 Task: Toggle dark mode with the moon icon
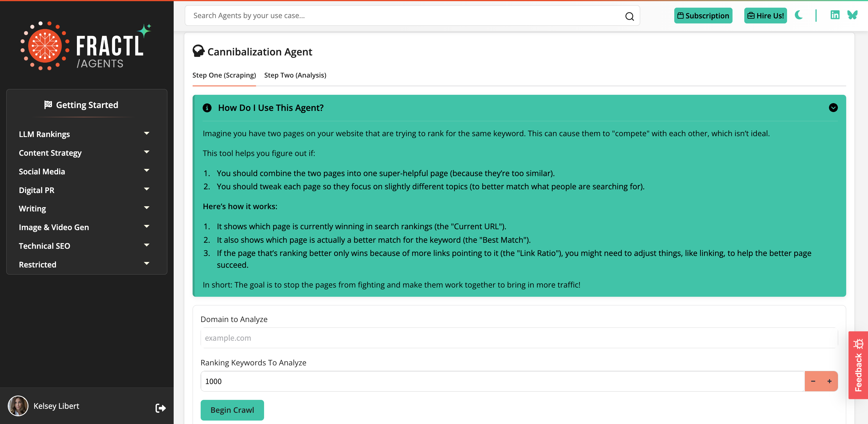(x=799, y=15)
